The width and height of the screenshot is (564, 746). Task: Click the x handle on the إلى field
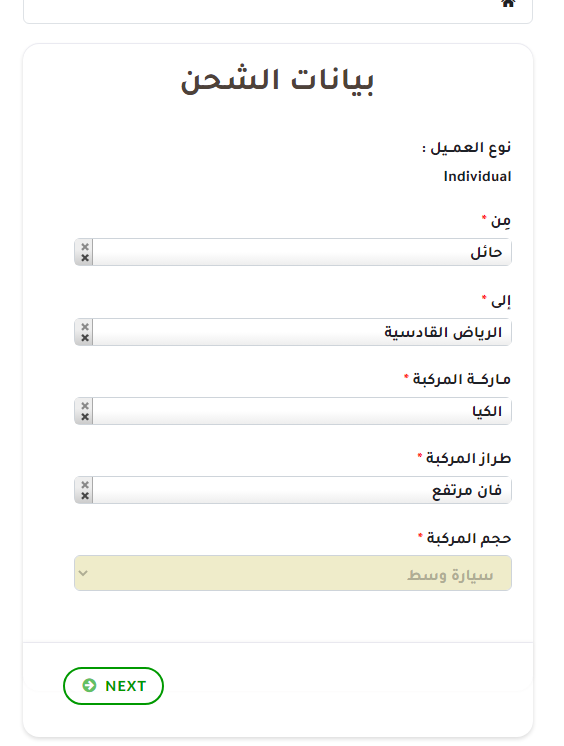tap(84, 332)
